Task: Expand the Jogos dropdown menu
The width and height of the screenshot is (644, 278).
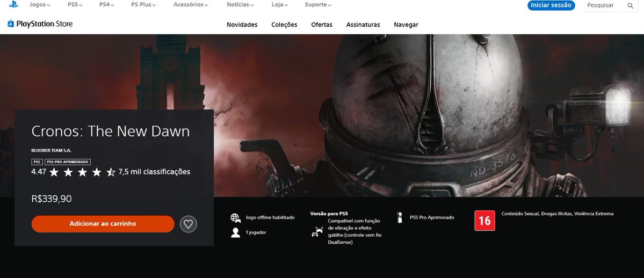Action: click(40, 5)
